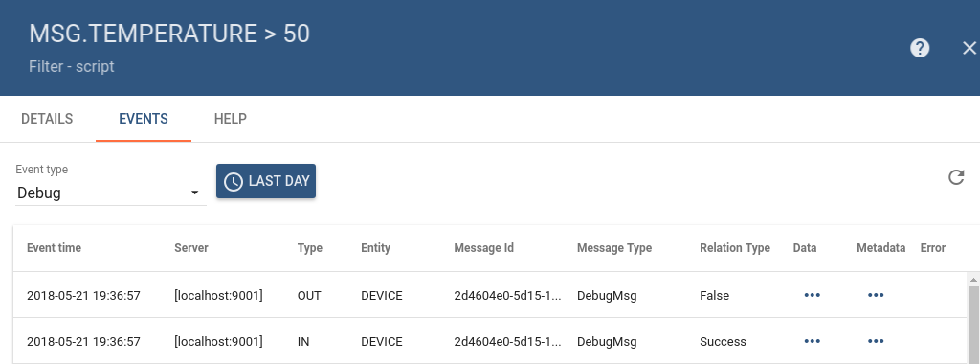The height and width of the screenshot is (364, 980).
Task: Show Data of the OUT event
Action: tap(812, 295)
